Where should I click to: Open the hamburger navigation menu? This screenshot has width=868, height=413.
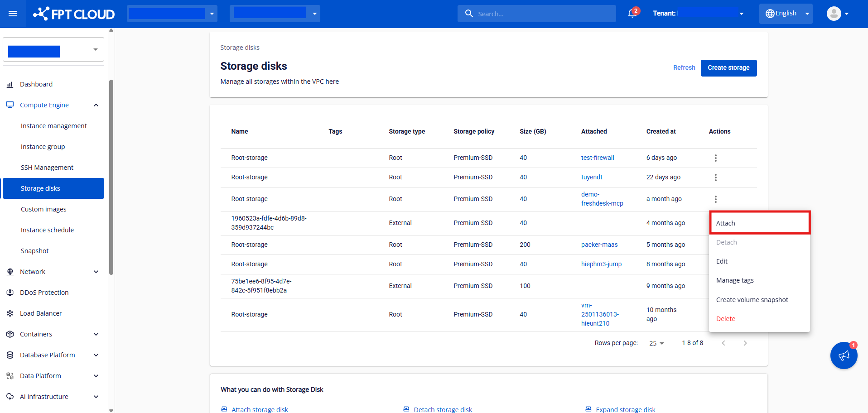point(13,14)
